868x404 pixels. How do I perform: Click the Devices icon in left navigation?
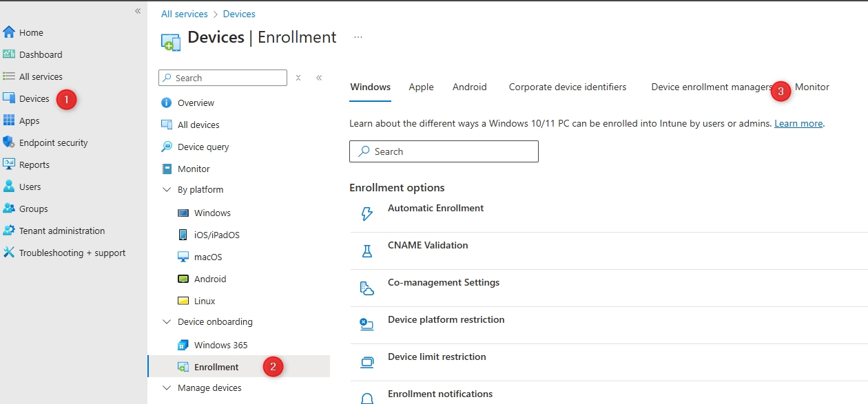click(x=9, y=98)
